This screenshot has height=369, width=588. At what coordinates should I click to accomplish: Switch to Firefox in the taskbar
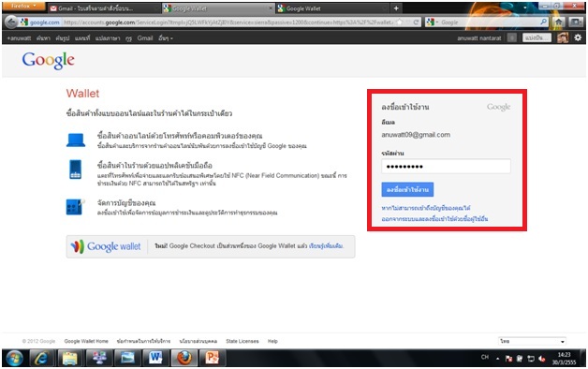point(184,358)
